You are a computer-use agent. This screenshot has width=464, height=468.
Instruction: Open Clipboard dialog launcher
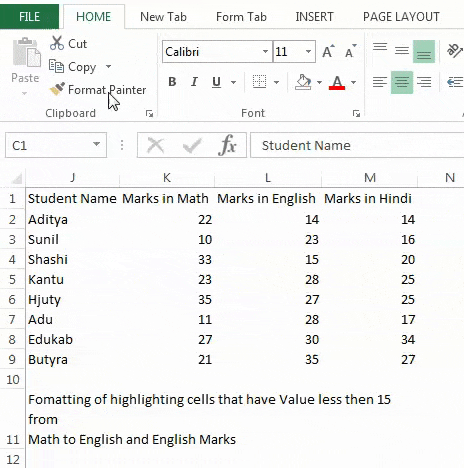(149, 114)
